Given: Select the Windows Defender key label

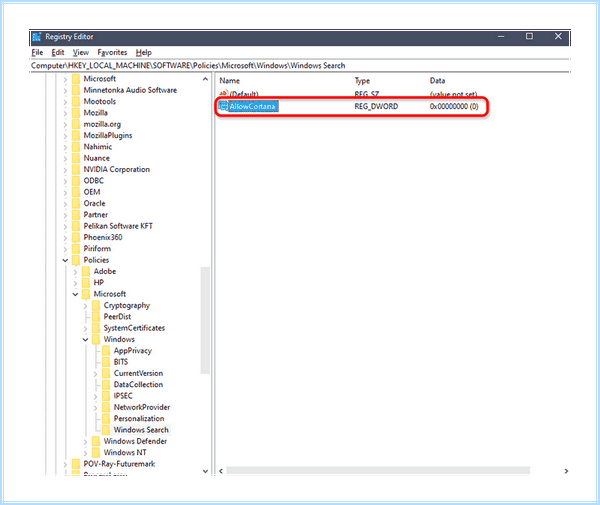Looking at the screenshot, I should coord(135,441).
